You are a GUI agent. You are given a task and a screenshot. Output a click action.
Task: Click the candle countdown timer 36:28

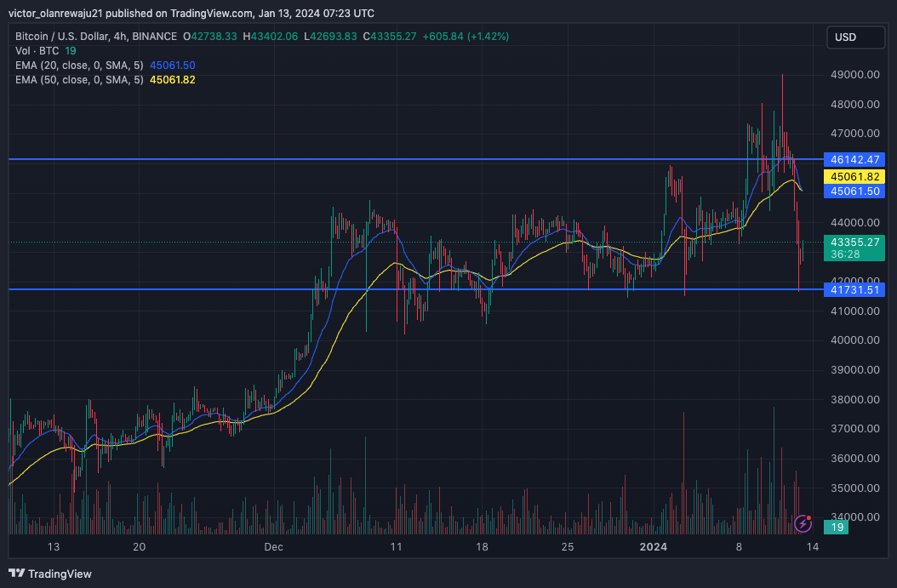845,254
